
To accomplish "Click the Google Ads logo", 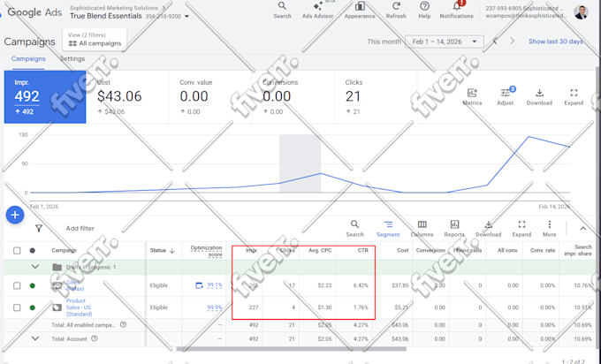I will click(34, 12).
